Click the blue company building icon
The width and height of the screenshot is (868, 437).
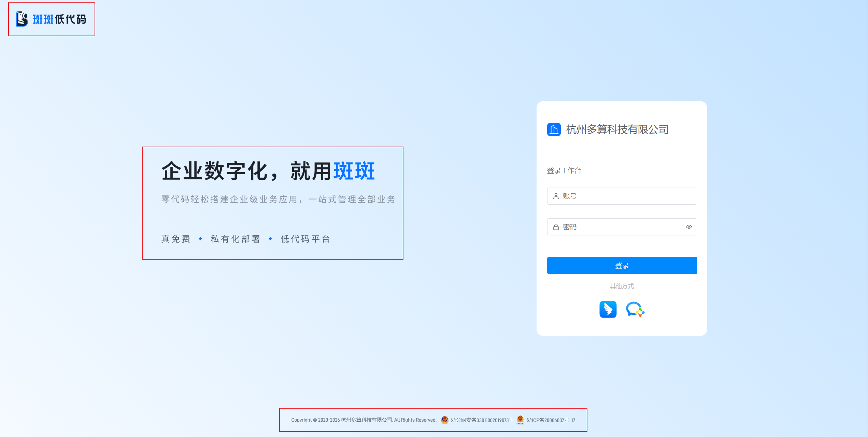tap(554, 129)
